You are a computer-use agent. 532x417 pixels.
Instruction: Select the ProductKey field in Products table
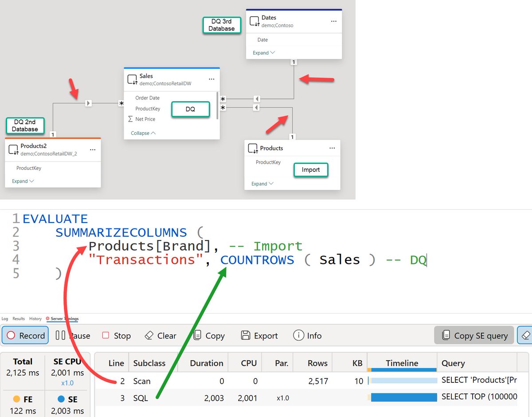coord(268,162)
